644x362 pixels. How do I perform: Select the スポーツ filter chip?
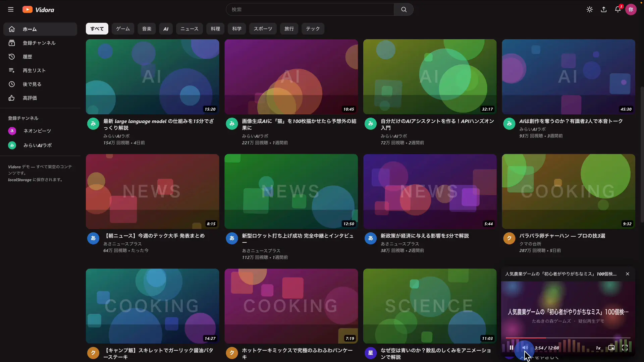pyautogui.click(x=263, y=29)
